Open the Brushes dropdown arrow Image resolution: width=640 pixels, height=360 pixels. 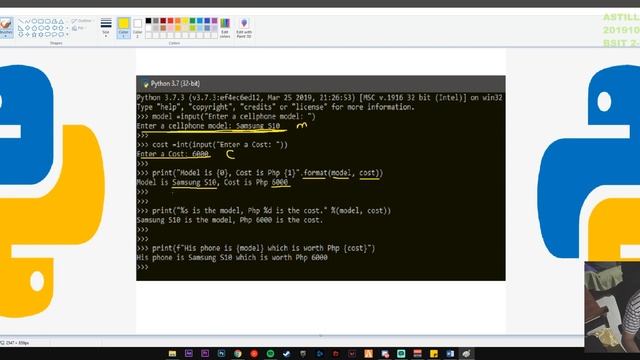(6, 36)
